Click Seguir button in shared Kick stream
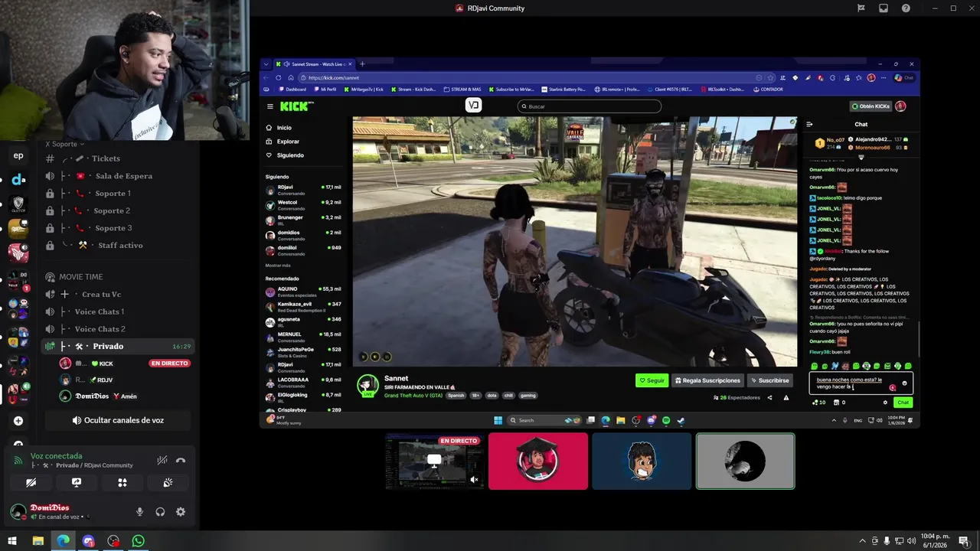Viewport: 980px width, 551px height. tap(652, 380)
